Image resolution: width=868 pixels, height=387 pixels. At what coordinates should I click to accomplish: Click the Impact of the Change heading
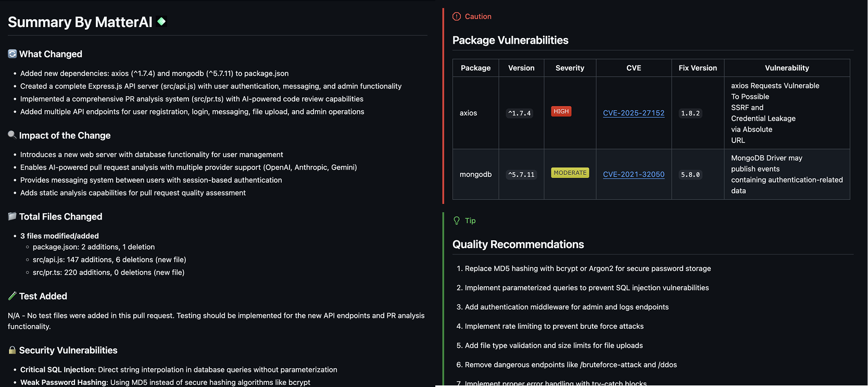click(65, 135)
